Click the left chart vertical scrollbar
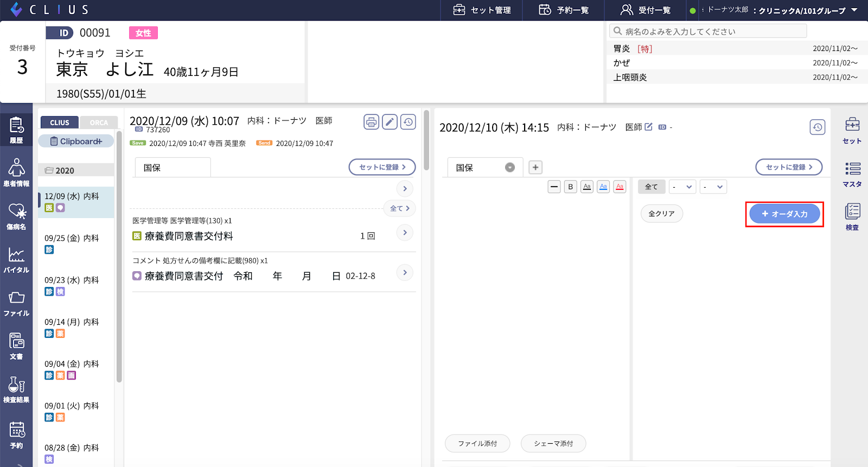This screenshot has height=467, width=868. (x=426, y=141)
